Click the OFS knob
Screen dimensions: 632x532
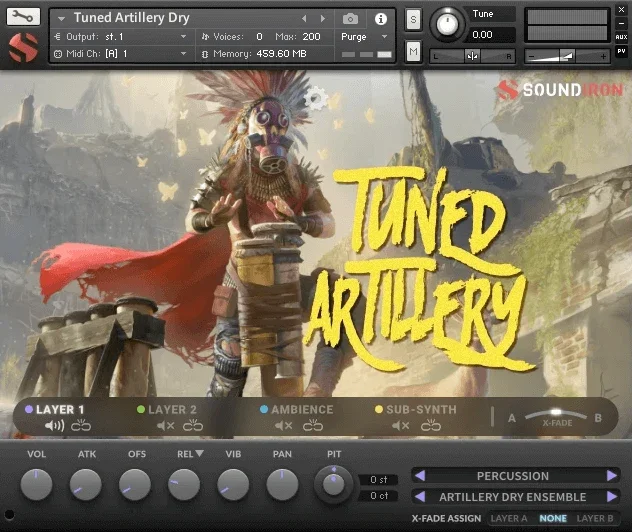tap(135, 484)
